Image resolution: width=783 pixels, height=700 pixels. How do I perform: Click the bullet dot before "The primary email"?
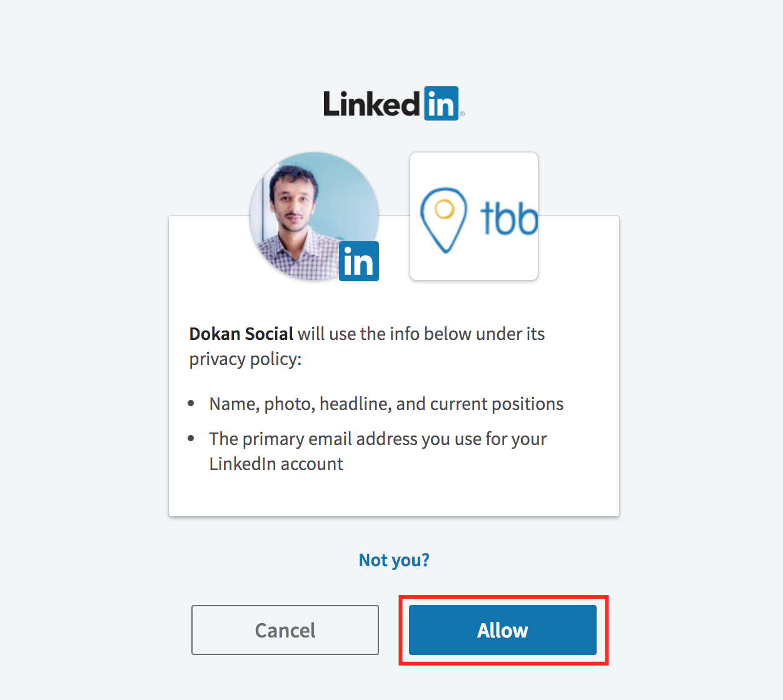(x=191, y=439)
